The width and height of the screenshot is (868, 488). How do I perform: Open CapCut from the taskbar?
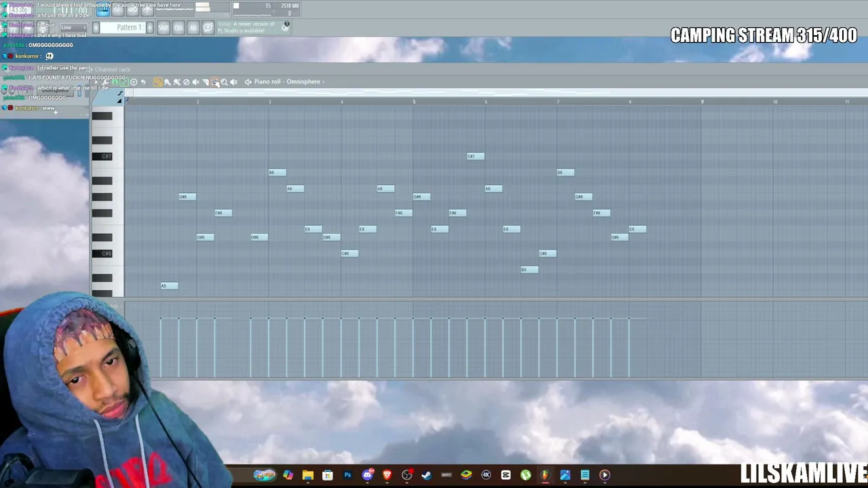click(x=505, y=475)
